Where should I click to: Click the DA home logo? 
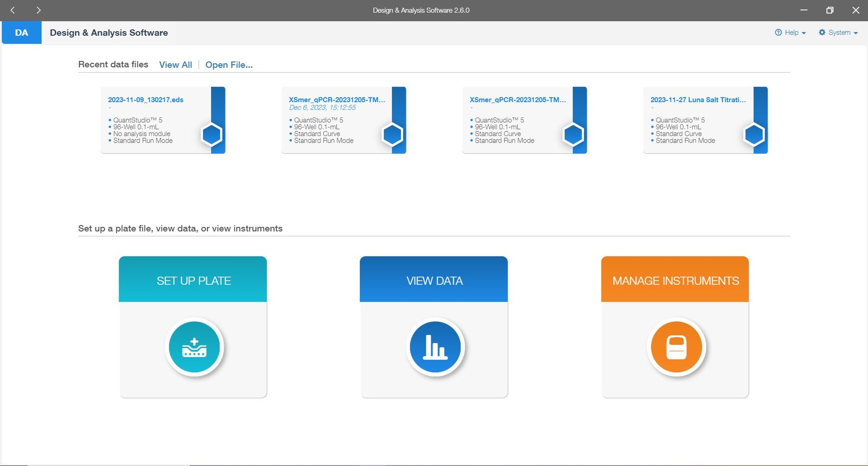point(22,33)
